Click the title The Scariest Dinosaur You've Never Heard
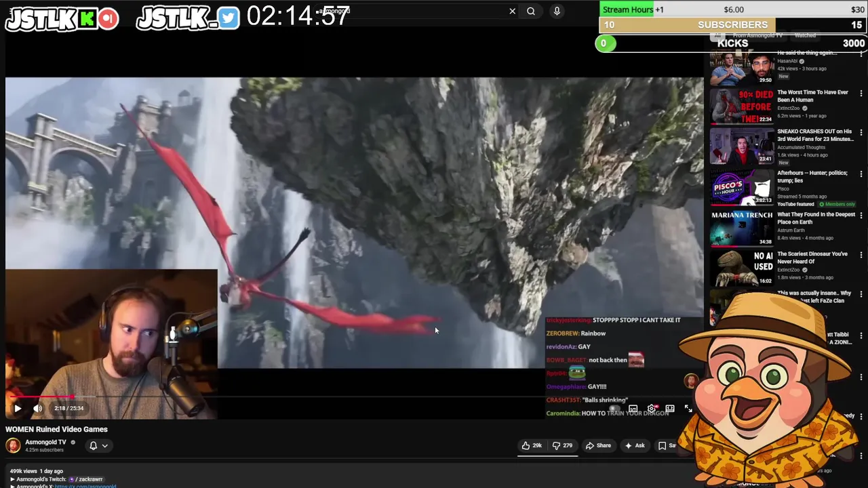 point(812,258)
